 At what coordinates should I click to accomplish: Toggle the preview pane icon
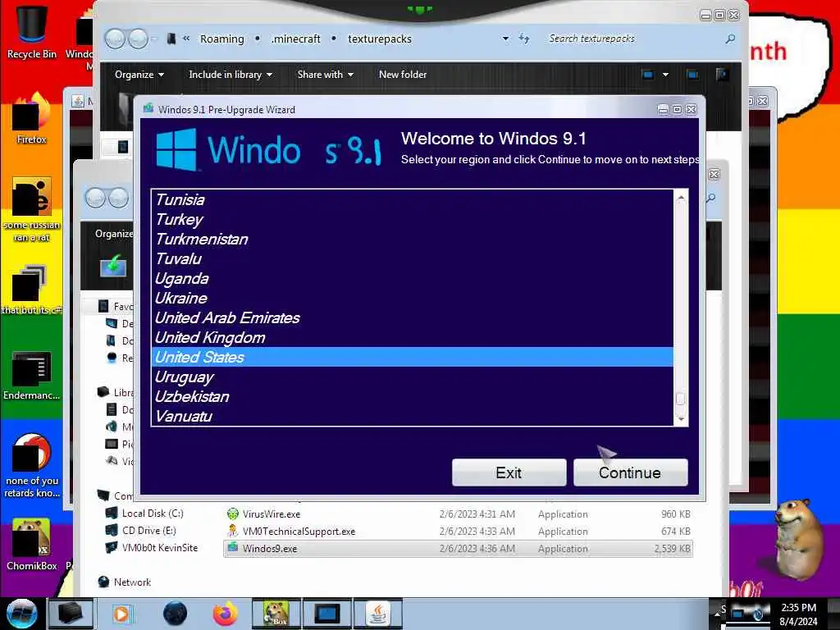(x=692, y=75)
